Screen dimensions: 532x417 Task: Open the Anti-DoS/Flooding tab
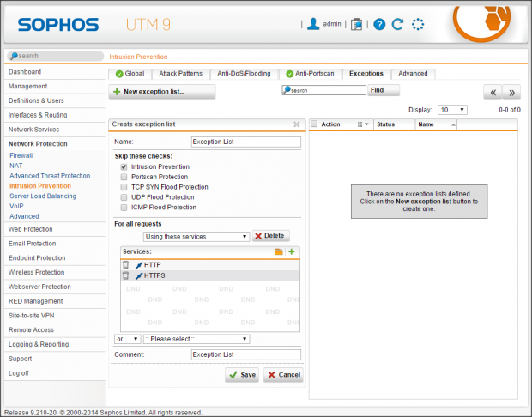244,74
